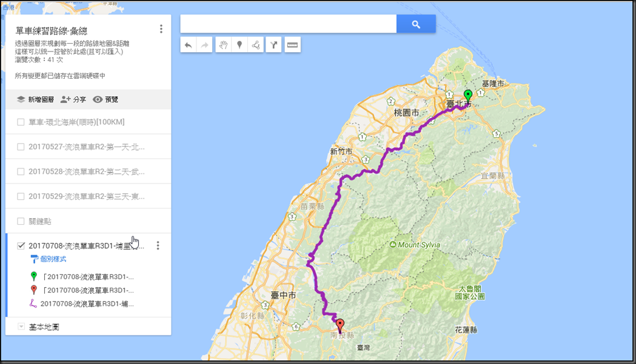Open the map title options menu
The width and height of the screenshot is (636, 364).
161,29
